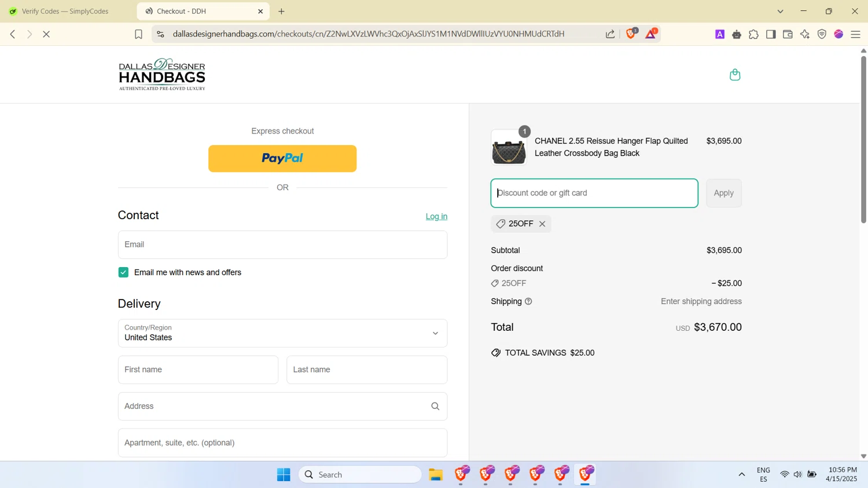Open File Explorer from taskbar

point(436,475)
